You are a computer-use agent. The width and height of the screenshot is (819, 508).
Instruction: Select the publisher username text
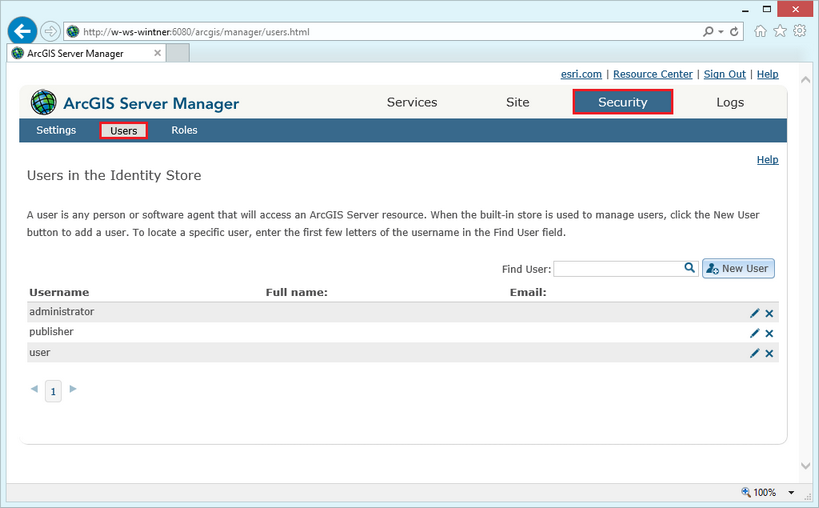[x=51, y=332]
